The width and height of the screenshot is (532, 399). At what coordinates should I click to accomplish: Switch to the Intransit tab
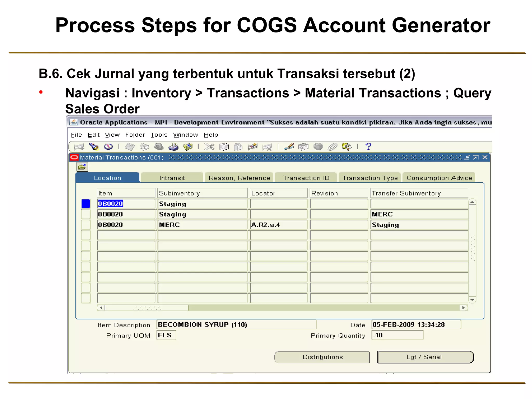coord(172,178)
